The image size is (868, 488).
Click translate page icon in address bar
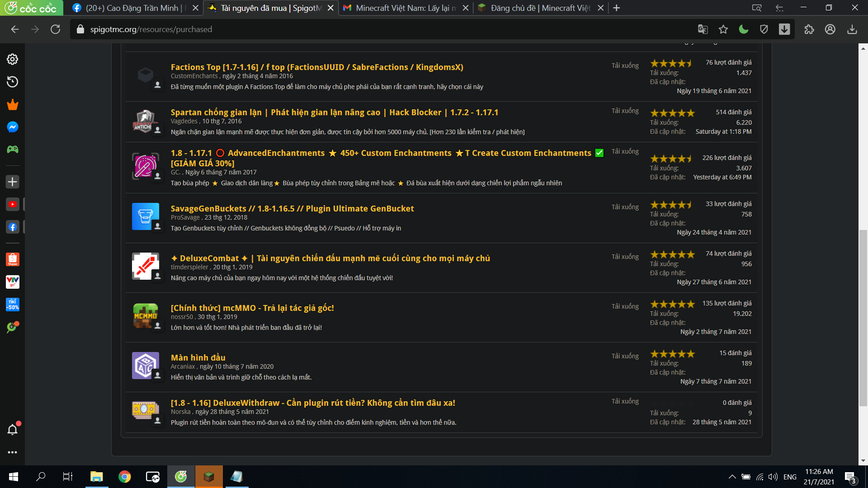click(x=703, y=29)
